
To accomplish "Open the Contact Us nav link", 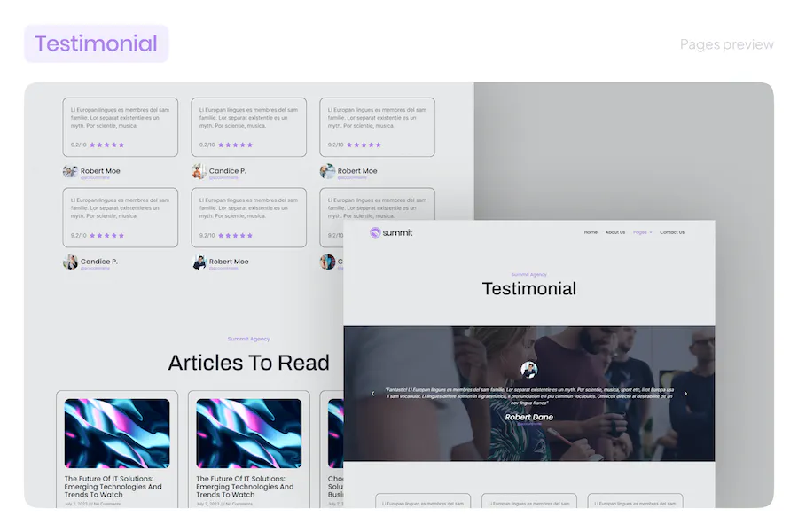I will pyautogui.click(x=672, y=232).
